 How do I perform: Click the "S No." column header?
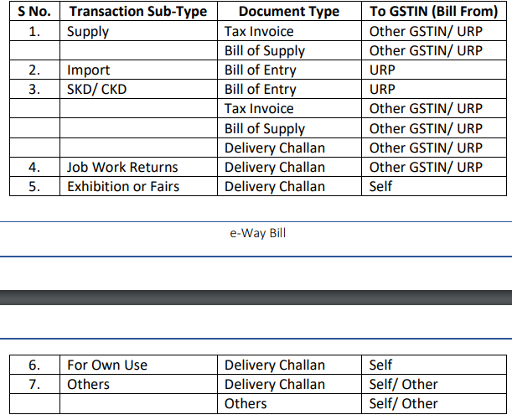34,12
